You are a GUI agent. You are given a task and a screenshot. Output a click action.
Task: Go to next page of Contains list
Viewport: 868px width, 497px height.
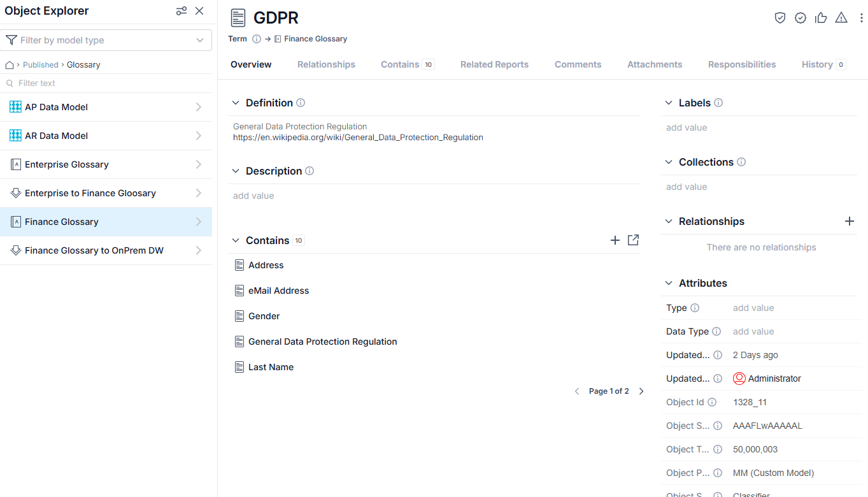641,391
